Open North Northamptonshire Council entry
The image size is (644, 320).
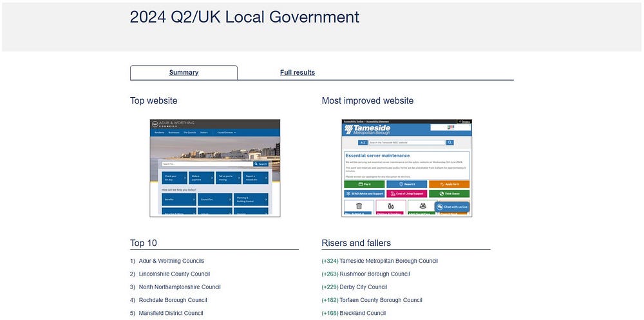[180, 287]
